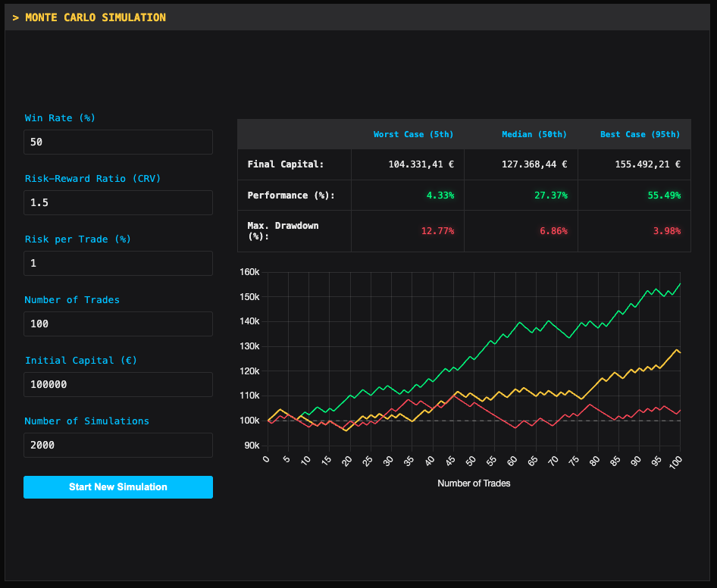
Task: Click the Number of Trades input box
Action: 118,324
